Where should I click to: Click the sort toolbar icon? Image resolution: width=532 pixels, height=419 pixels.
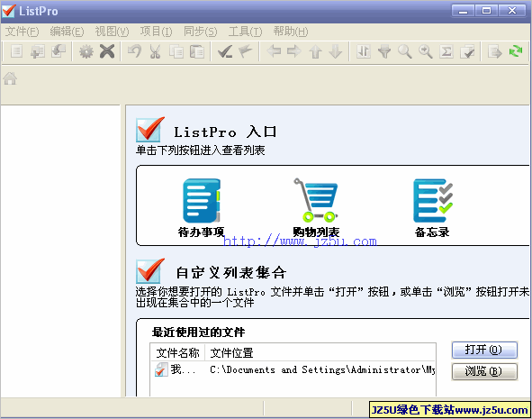(x=364, y=51)
